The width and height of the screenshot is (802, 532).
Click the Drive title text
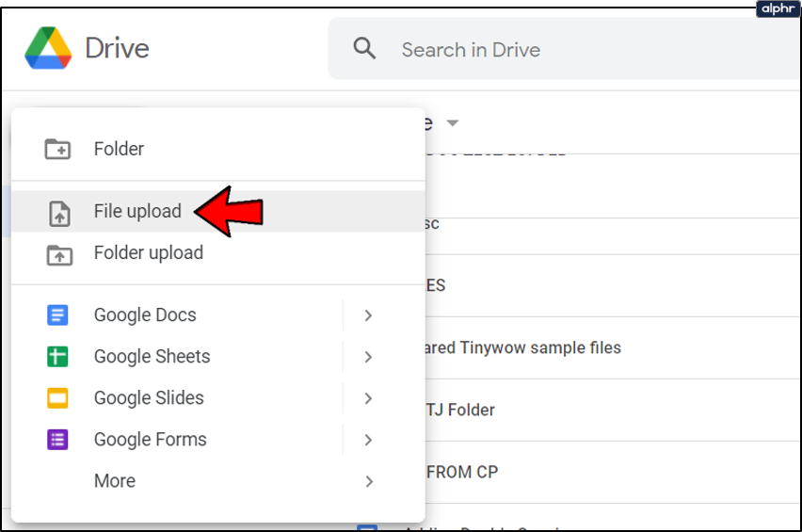[117, 49]
